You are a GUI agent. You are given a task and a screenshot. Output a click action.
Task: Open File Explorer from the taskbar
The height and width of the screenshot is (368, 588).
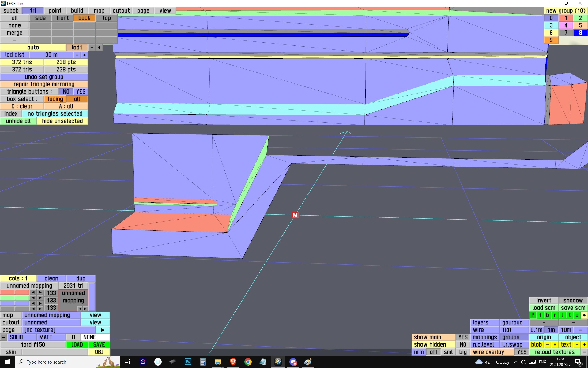coord(218,362)
